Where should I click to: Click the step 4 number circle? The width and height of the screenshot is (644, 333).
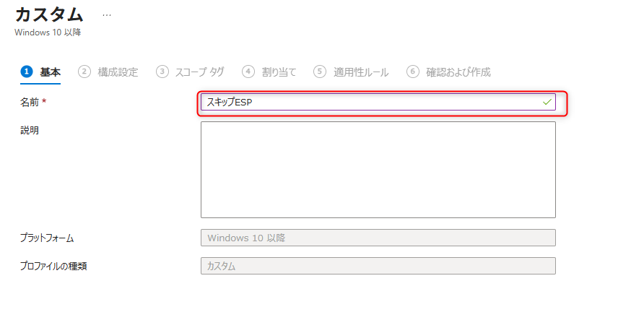pos(248,72)
